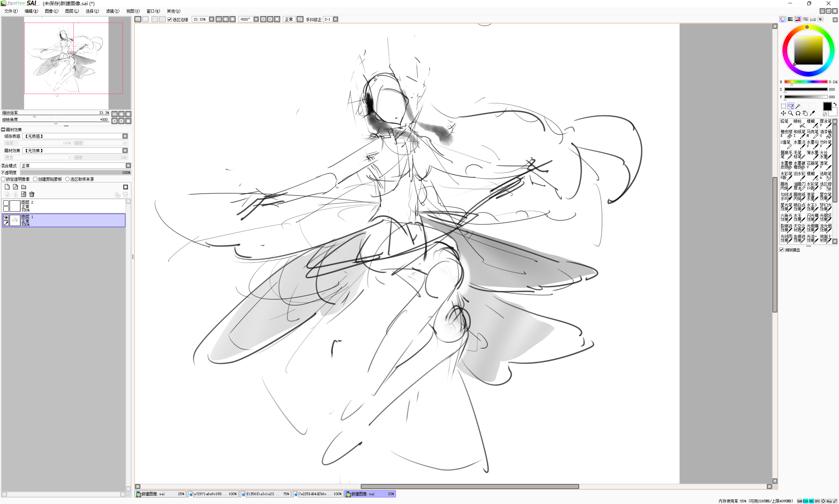
Task: Select the lasso selection tool
Action: pyautogui.click(x=791, y=106)
